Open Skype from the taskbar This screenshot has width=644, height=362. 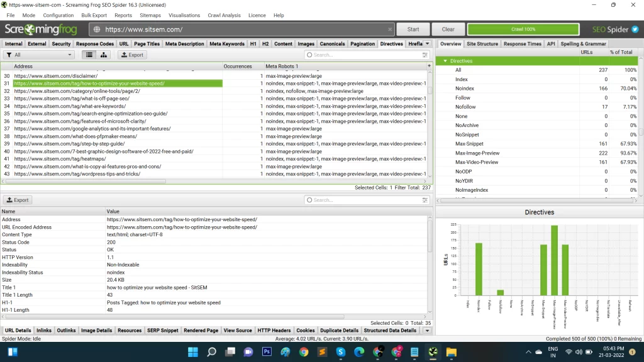pyautogui.click(x=340, y=352)
